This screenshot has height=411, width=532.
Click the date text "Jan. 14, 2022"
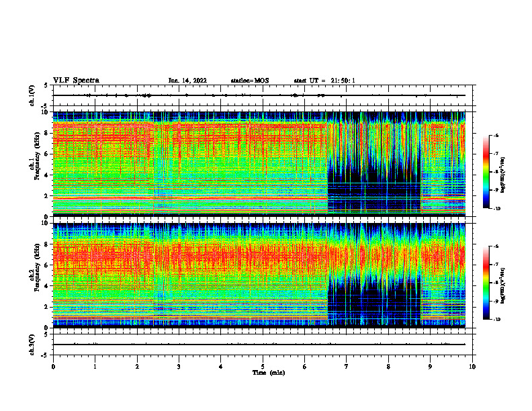pos(187,81)
